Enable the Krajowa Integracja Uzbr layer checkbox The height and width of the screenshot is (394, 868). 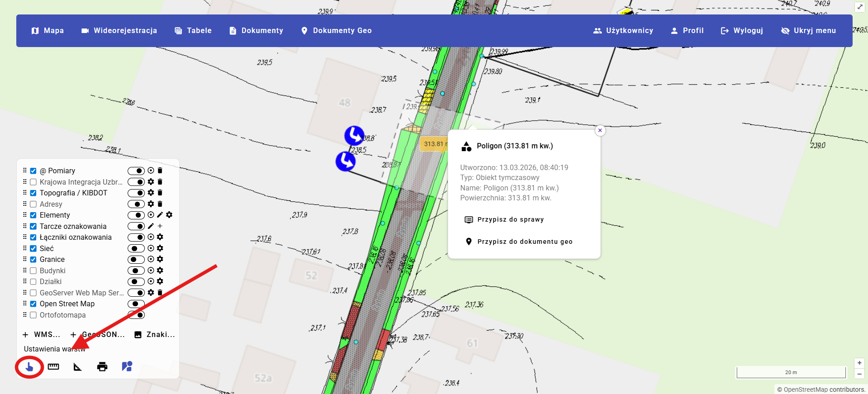point(33,182)
